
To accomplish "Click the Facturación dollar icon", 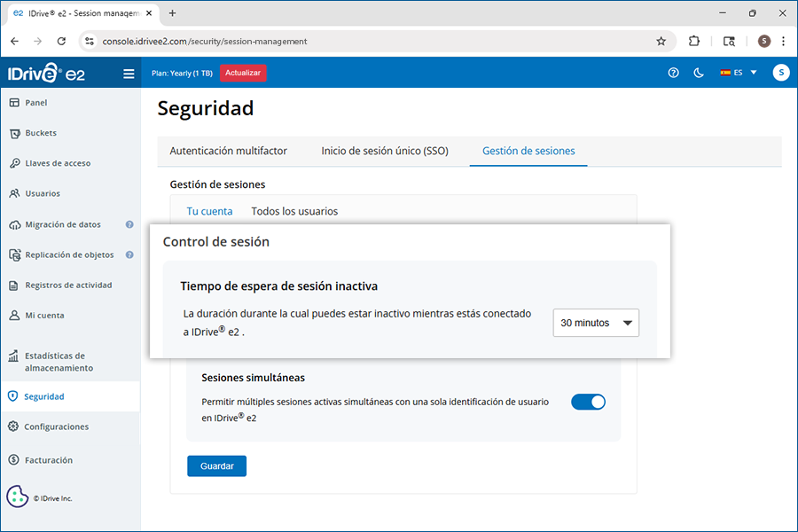I will (x=13, y=459).
